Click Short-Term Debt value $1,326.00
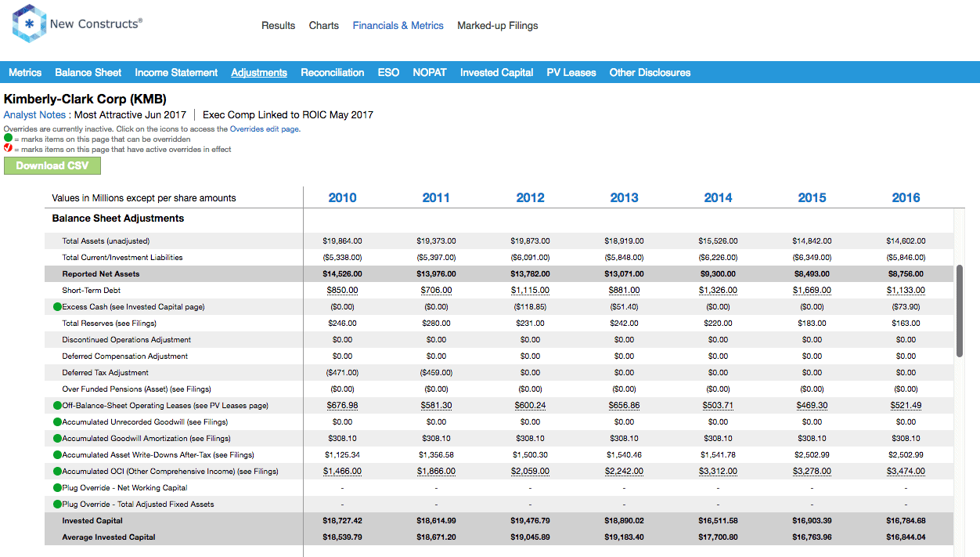The width and height of the screenshot is (980, 557). [718, 291]
